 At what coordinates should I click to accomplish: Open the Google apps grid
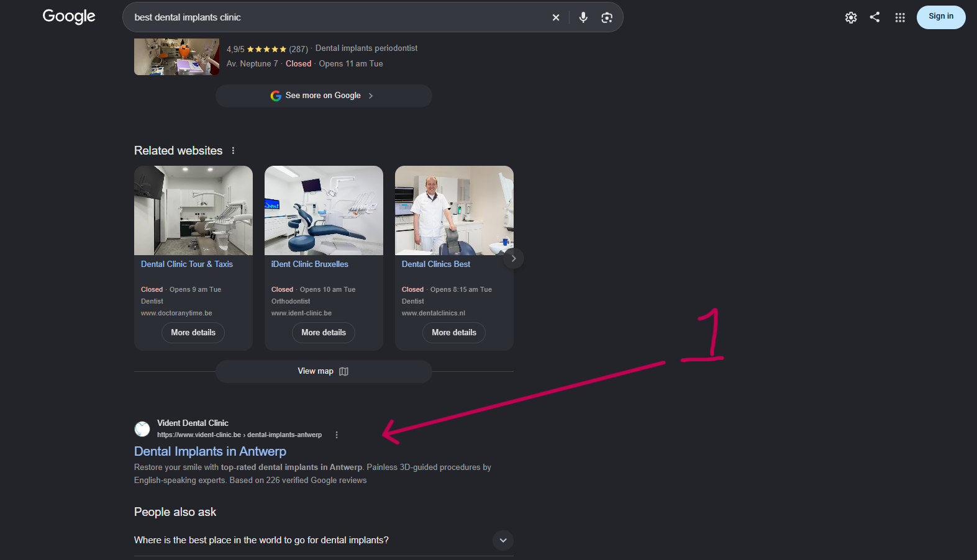pyautogui.click(x=900, y=17)
